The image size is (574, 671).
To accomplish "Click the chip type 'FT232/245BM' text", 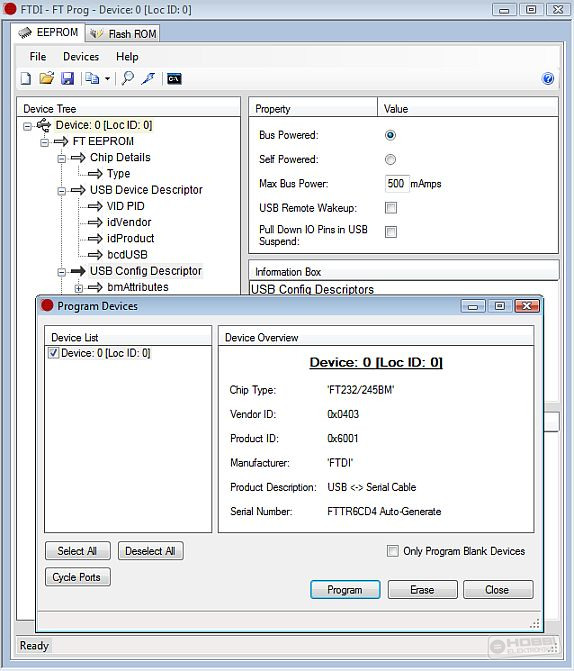I will tap(360, 390).
